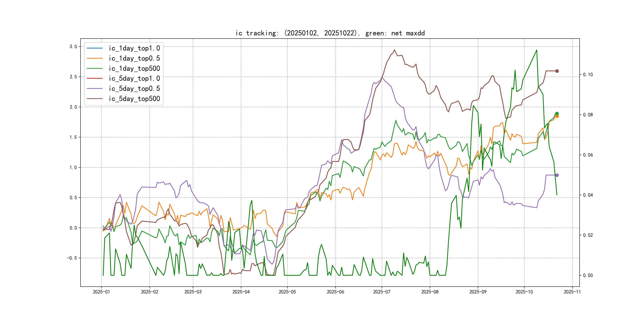Click the 3.0 left y-axis tick label
Screen dimensions: 644x322
(x=73, y=47)
